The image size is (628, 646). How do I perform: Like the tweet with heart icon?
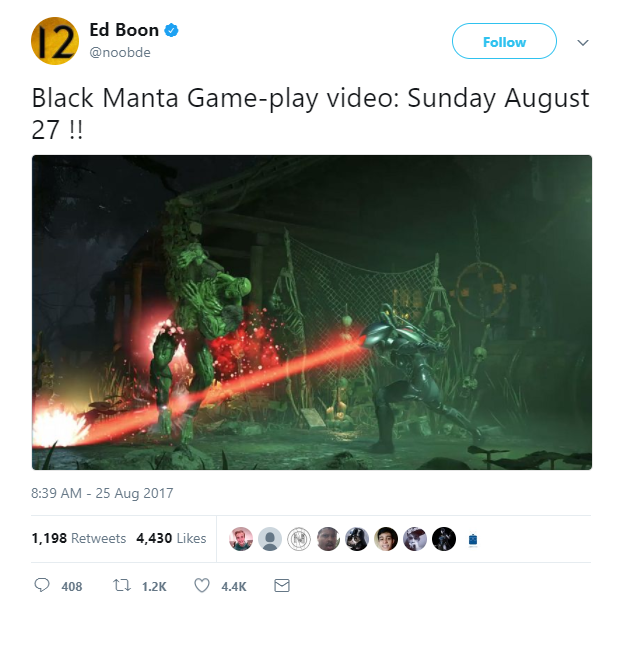tap(202, 585)
